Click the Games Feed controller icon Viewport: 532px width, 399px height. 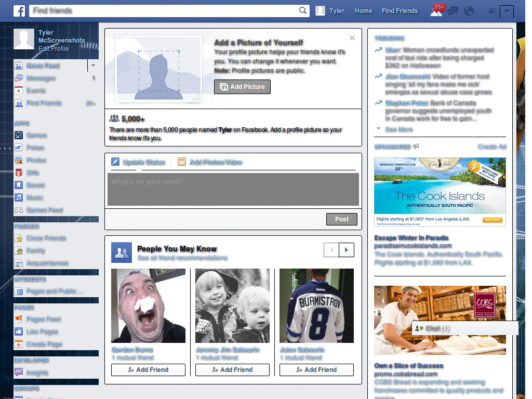pos(19,210)
